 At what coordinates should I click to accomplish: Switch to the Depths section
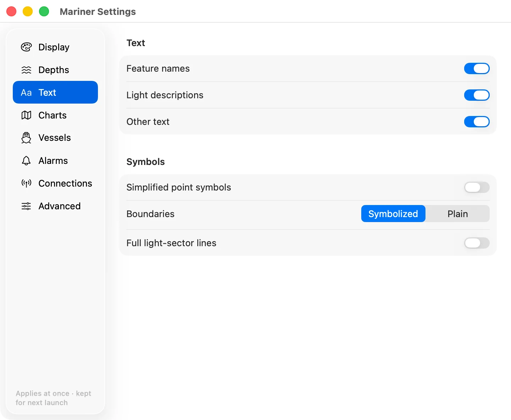coord(55,70)
